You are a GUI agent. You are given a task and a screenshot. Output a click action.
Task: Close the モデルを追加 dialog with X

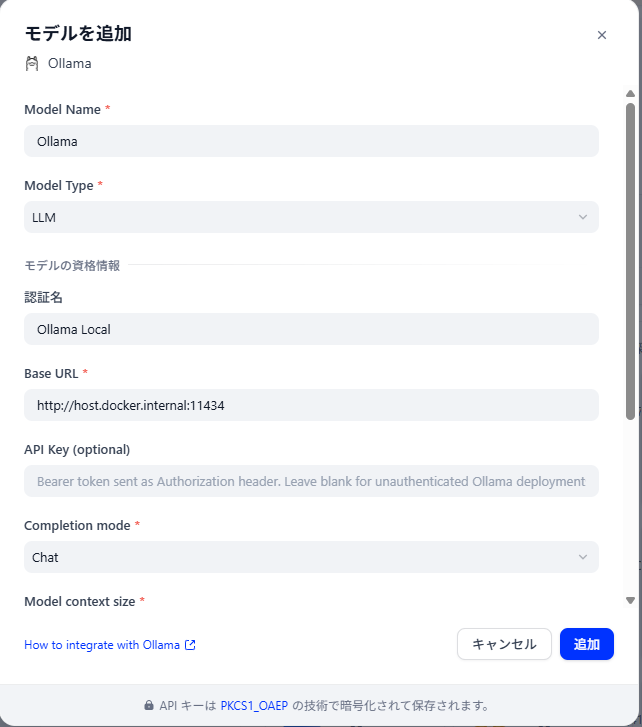(x=602, y=35)
